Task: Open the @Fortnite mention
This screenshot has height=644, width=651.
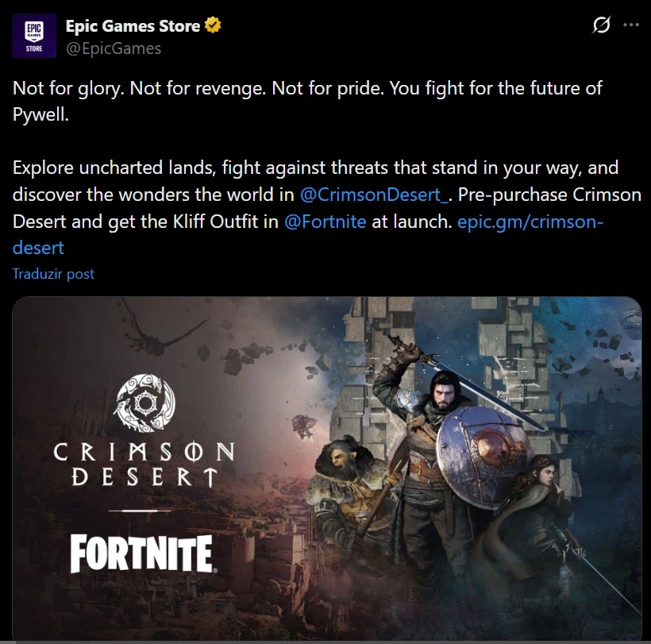Action: tap(325, 222)
